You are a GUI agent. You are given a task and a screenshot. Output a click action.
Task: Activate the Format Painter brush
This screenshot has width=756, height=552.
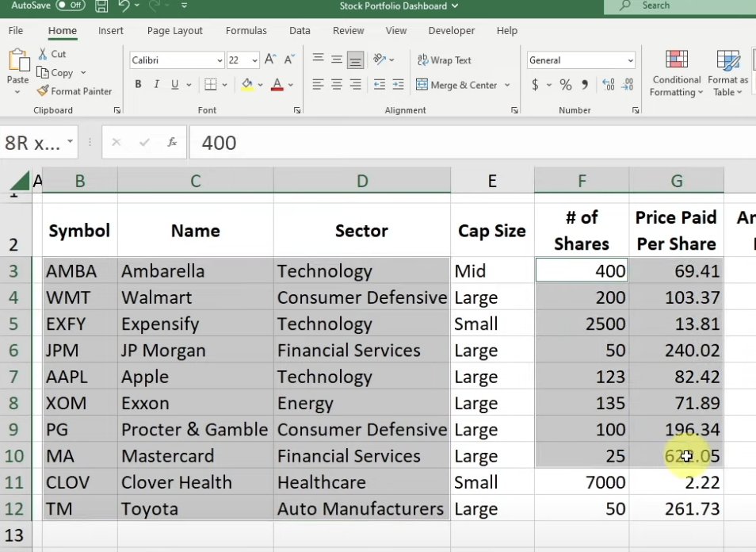click(x=74, y=91)
